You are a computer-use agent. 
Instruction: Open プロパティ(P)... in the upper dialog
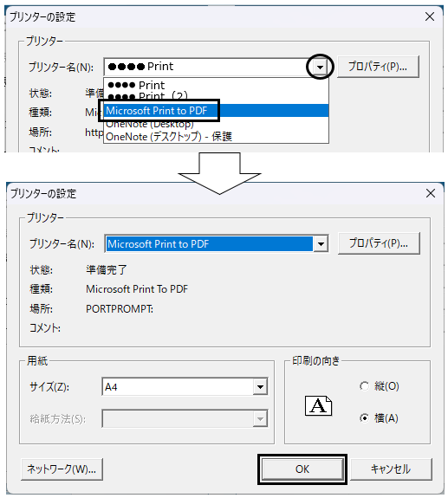point(378,67)
